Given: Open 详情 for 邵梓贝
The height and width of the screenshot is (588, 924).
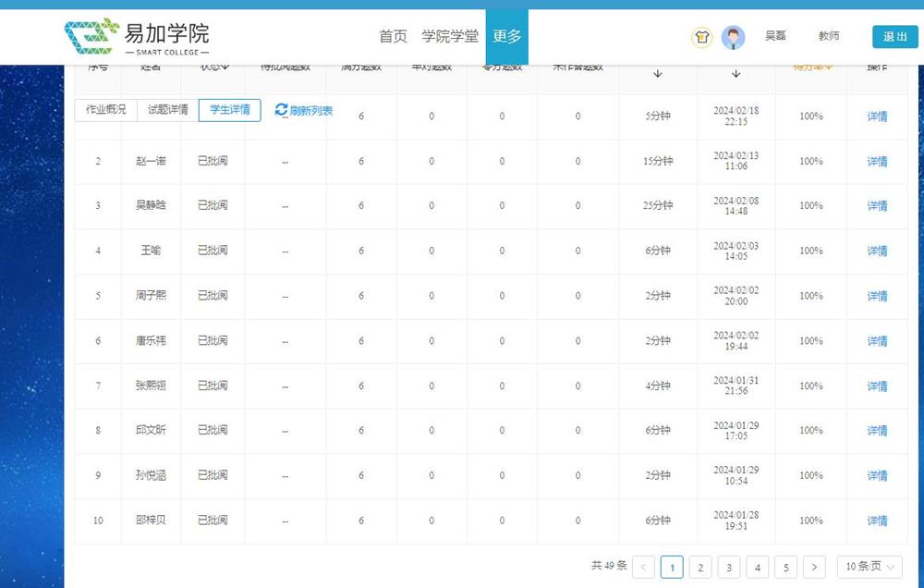Looking at the screenshot, I should point(877,521).
